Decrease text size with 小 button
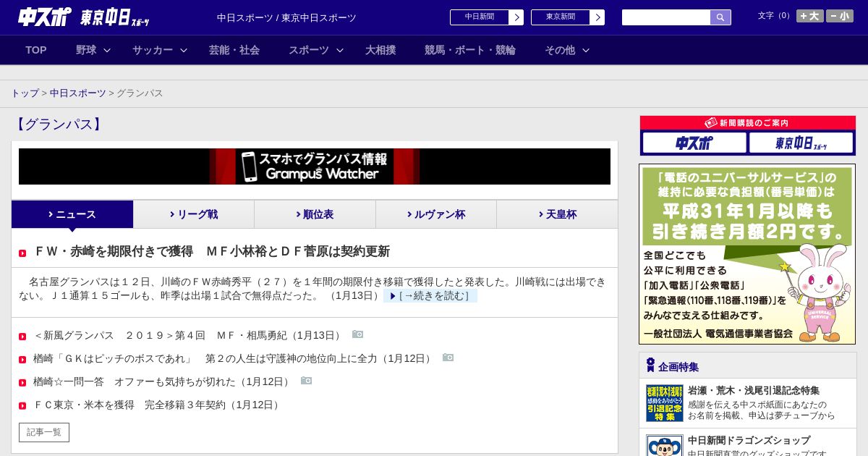The height and width of the screenshot is (456, 868). pyautogui.click(x=840, y=16)
